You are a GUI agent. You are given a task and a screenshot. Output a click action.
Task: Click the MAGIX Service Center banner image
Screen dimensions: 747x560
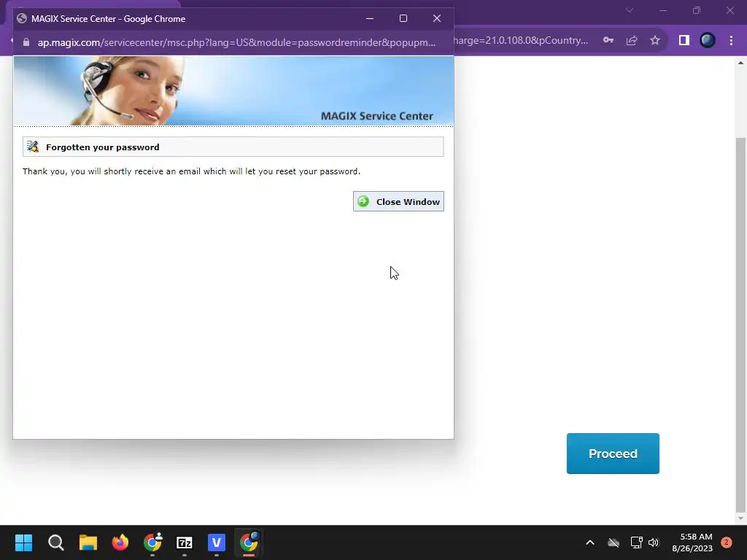click(x=233, y=91)
